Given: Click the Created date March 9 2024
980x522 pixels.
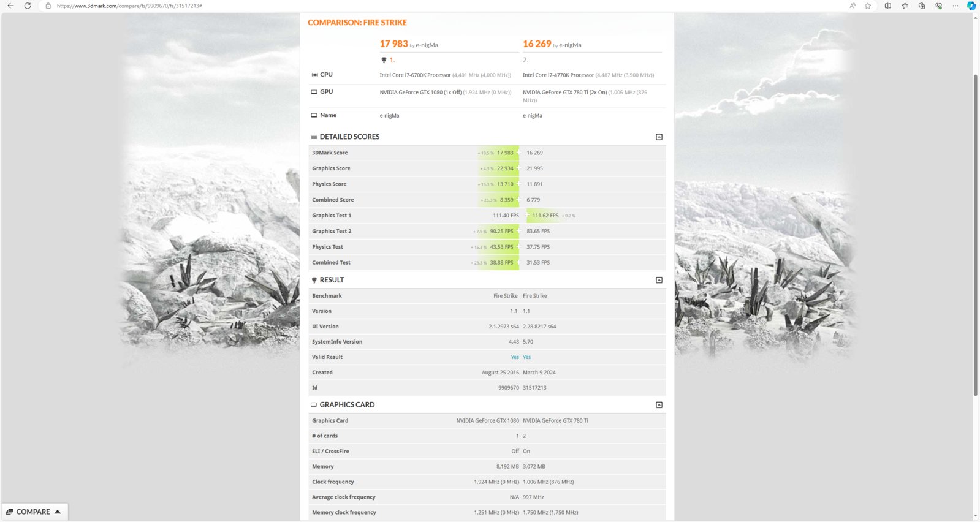Looking at the screenshot, I should [x=539, y=373].
